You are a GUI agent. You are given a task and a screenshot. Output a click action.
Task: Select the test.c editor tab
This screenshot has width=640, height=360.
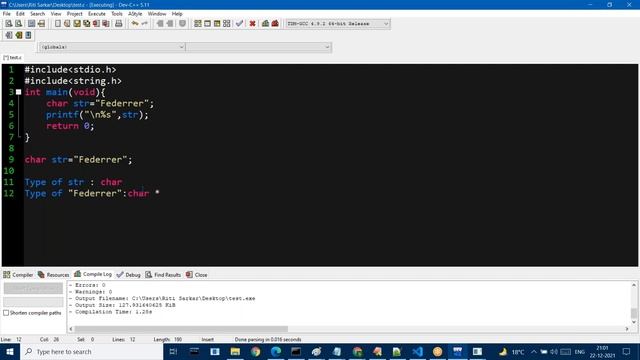12,58
